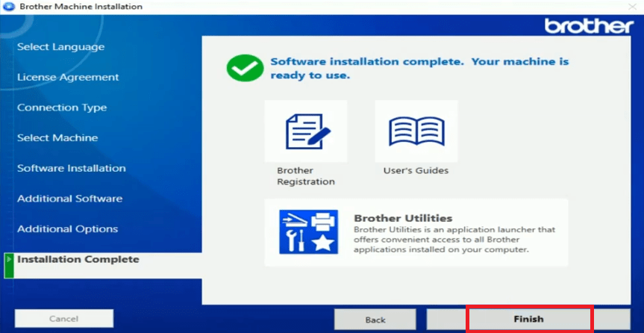644x333 pixels.
Task: Click the Software installation complete message
Action: click(419, 69)
